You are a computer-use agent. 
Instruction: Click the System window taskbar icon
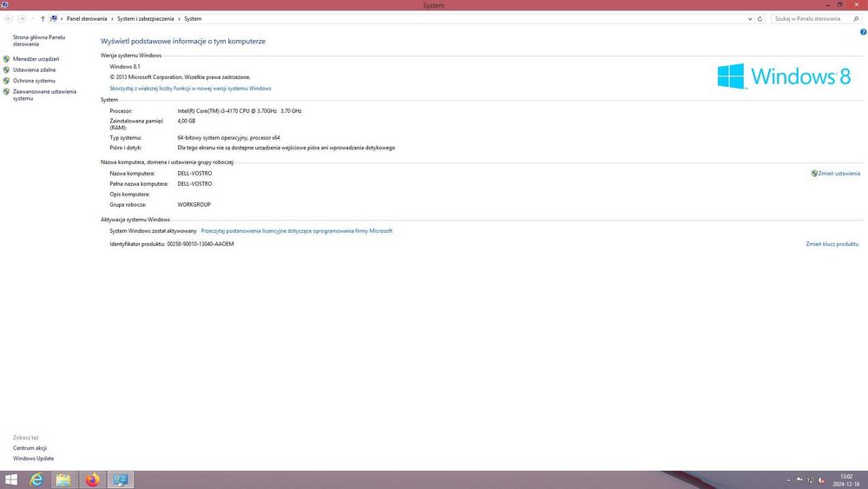(120, 479)
